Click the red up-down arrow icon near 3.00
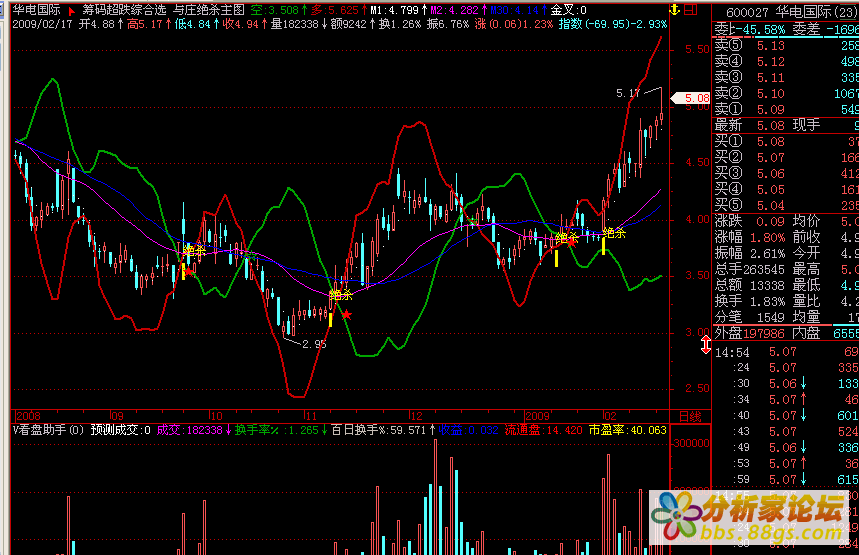Viewport: 859px width, 555px height. [706, 345]
